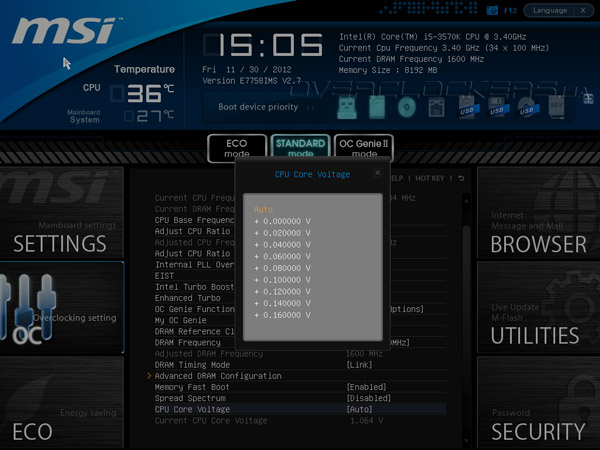The width and height of the screenshot is (600, 450).
Task: Select the OC Genie Function row
Action: (x=194, y=309)
